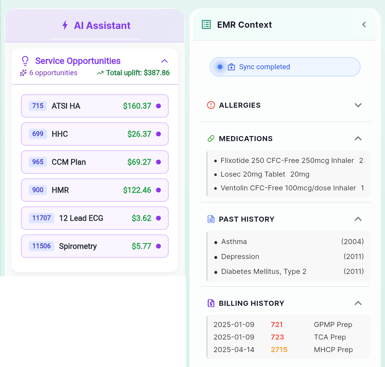The image size is (385, 367).
Task: Click the purple dot on 12 Lead ECG row
Action: 159,218
